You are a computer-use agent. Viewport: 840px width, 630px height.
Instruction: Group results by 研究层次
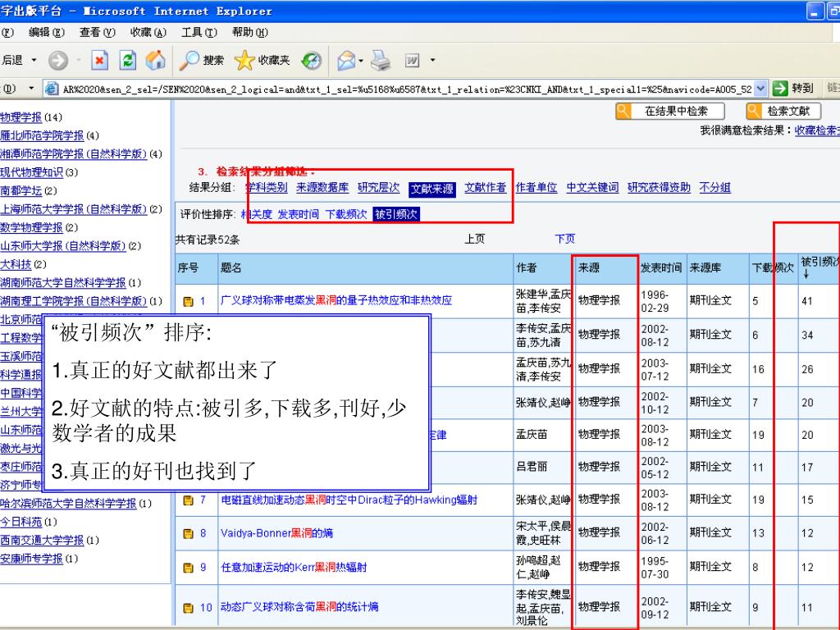(379, 188)
